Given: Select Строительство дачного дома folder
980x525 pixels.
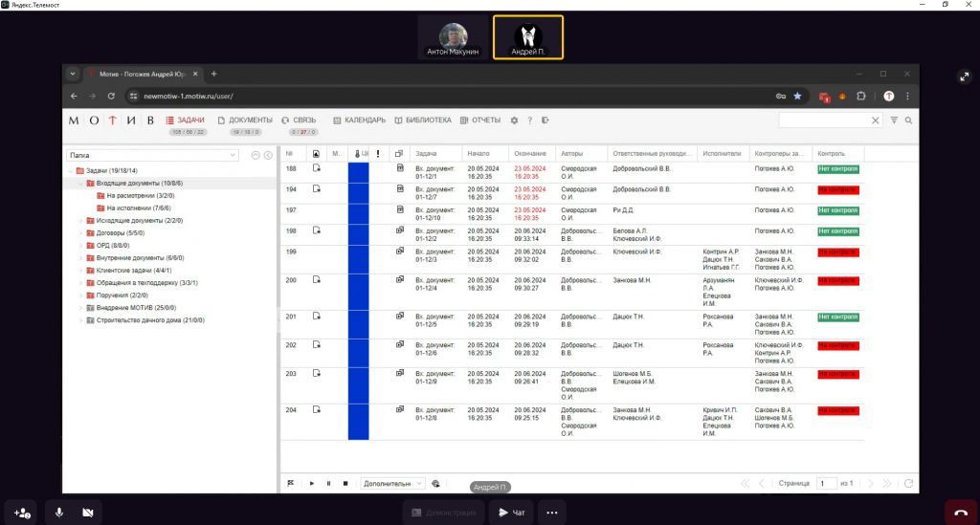Looking at the screenshot, I should pos(145,320).
